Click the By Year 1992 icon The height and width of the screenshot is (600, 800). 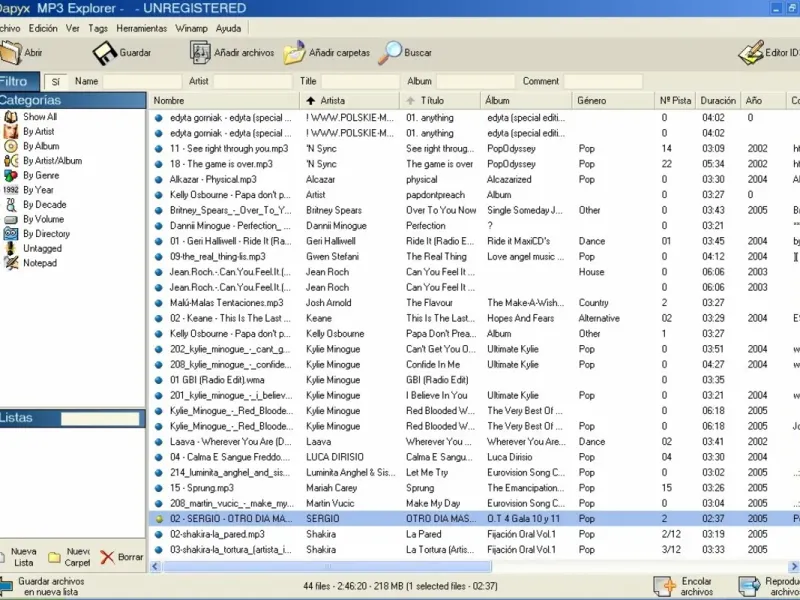click(11, 190)
